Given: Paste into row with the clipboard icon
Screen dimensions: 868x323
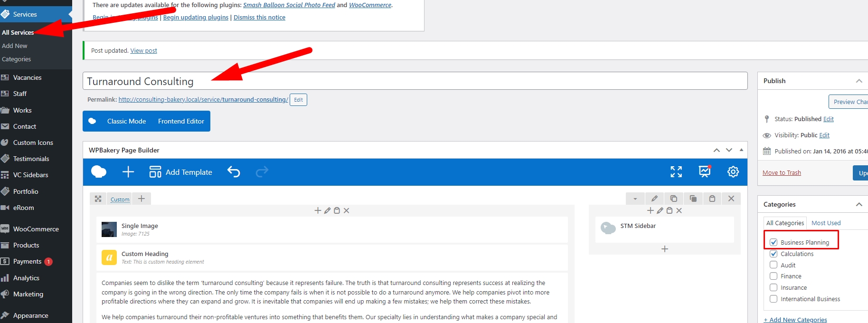Looking at the screenshot, I should [x=712, y=199].
